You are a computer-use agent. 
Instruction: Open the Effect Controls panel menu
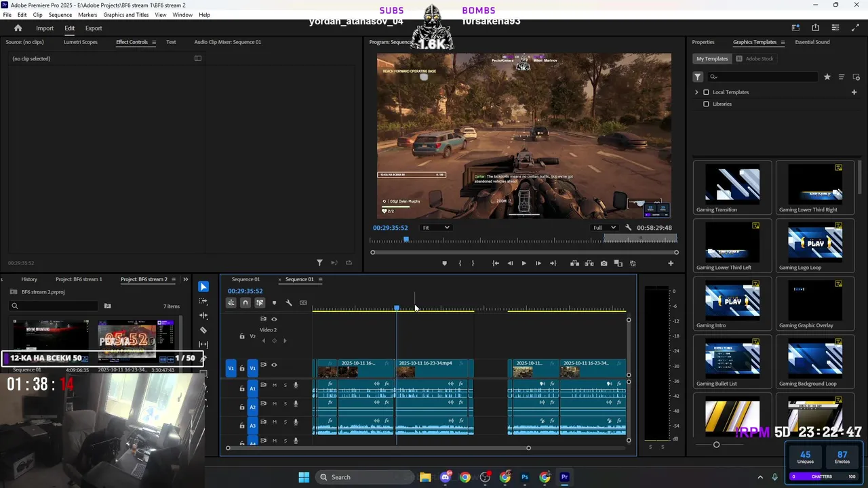click(154, 42)
